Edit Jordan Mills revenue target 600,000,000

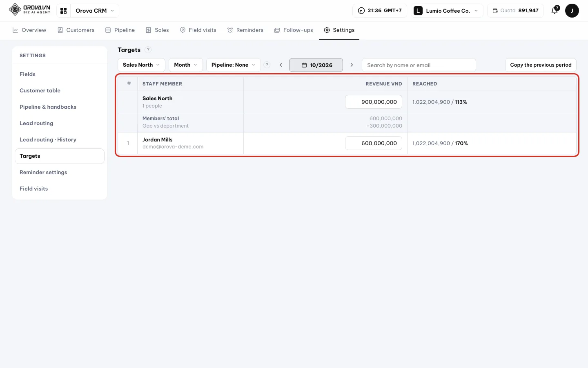tap(374, 143)
